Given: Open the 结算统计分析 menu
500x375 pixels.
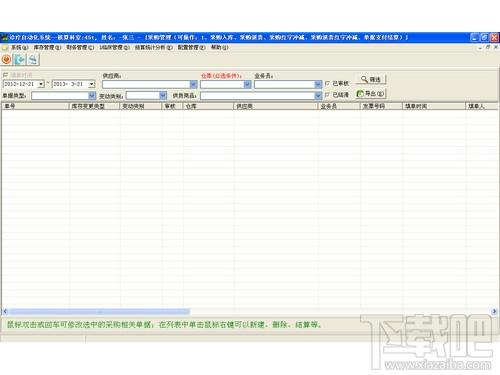Looking at the screenshot, I should [x=154, y=47].
